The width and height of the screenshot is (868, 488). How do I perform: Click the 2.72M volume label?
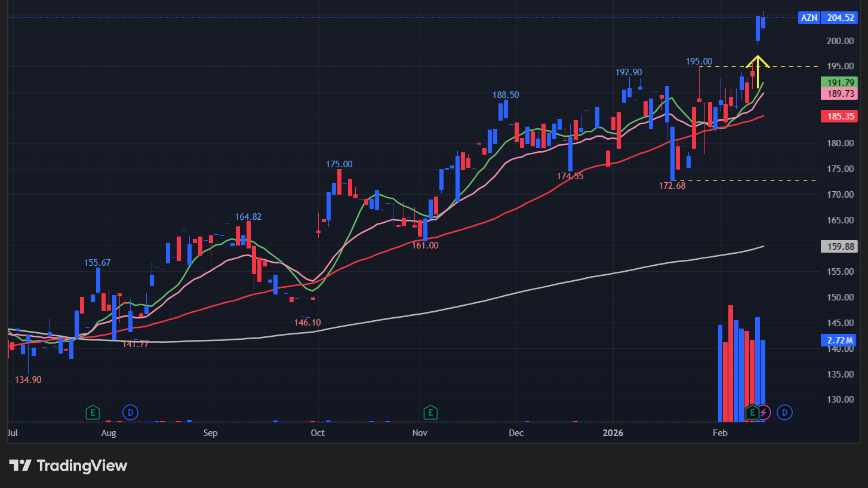(x=839, y=340)
